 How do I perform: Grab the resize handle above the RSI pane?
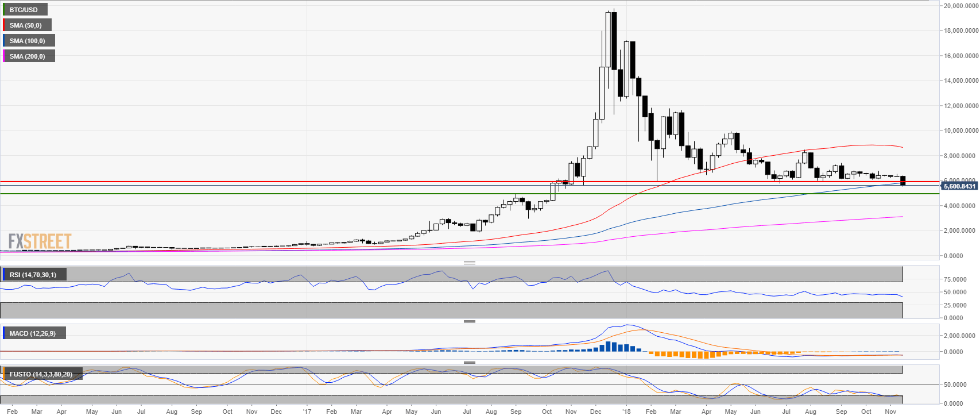click(469, 263)
